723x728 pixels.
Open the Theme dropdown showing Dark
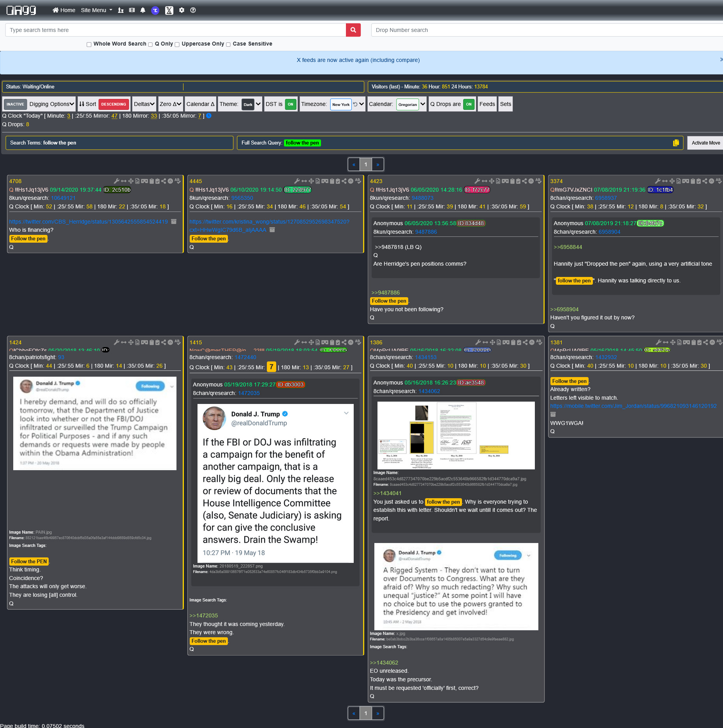click(251, 104)
